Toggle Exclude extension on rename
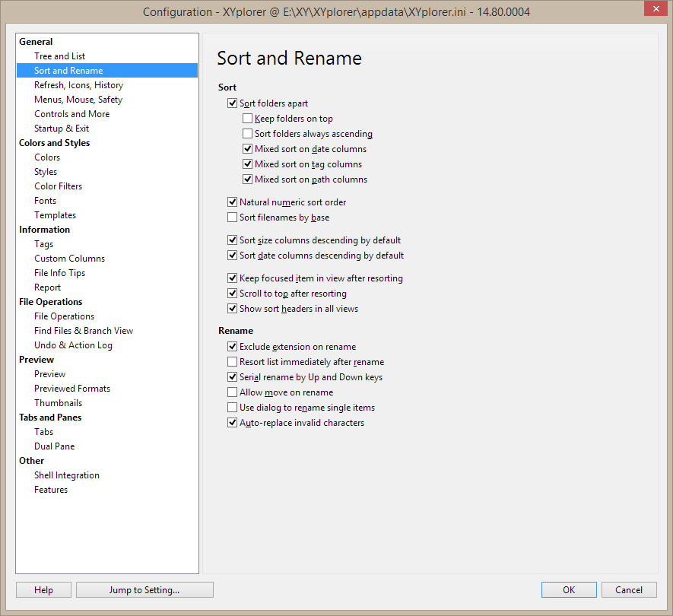 (233, 347)
